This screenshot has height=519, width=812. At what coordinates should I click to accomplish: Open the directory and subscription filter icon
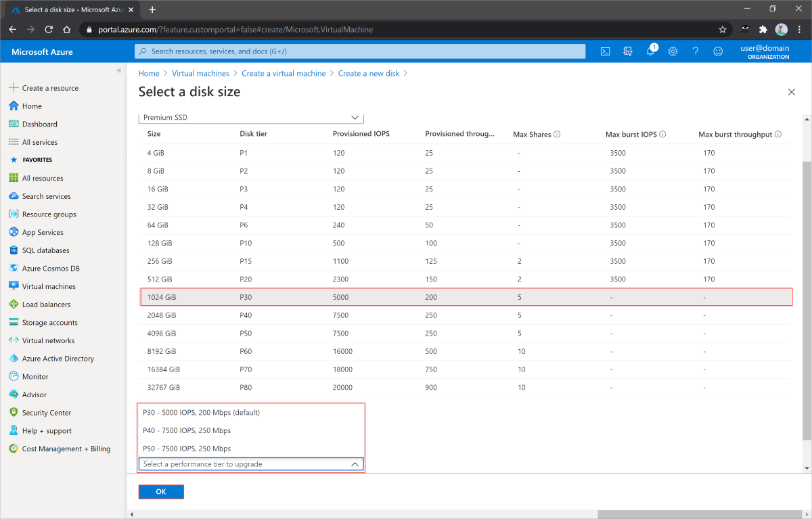[x=628, y=51]
